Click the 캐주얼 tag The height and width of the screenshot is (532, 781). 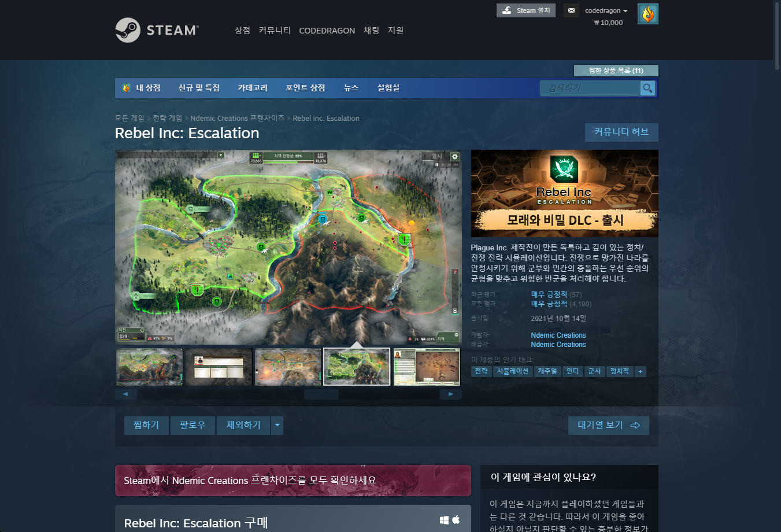click(x=547, y=371)
